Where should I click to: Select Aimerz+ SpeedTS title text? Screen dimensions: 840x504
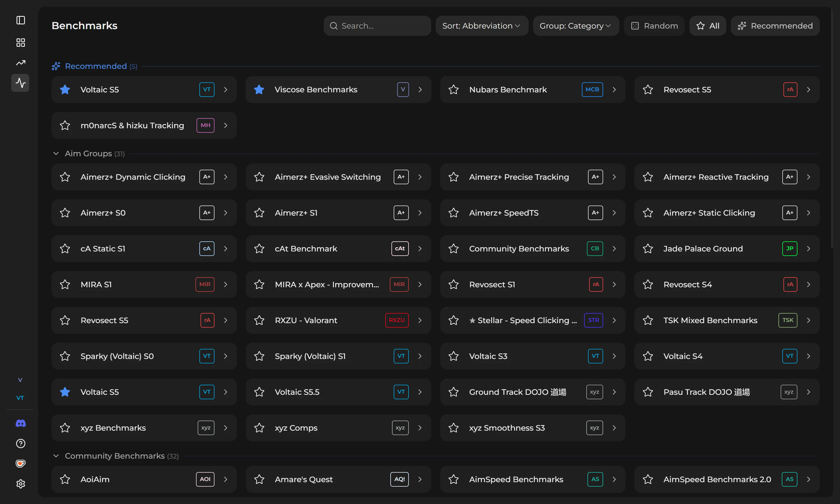point(503,213)
